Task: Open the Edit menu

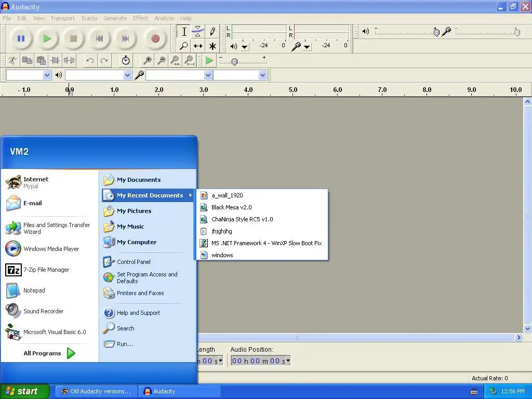Action: [22, 18]
